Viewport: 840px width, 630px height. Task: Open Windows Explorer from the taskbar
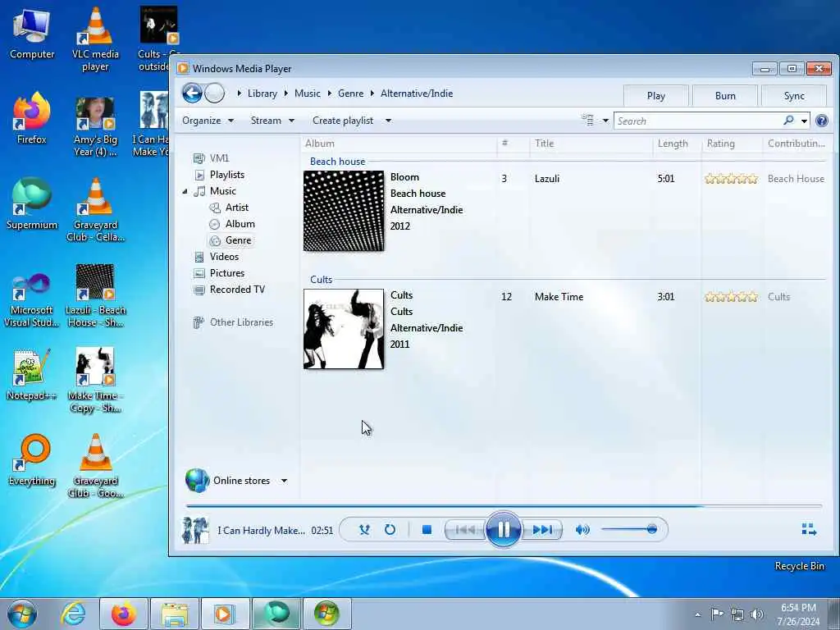tap(175, 614)
